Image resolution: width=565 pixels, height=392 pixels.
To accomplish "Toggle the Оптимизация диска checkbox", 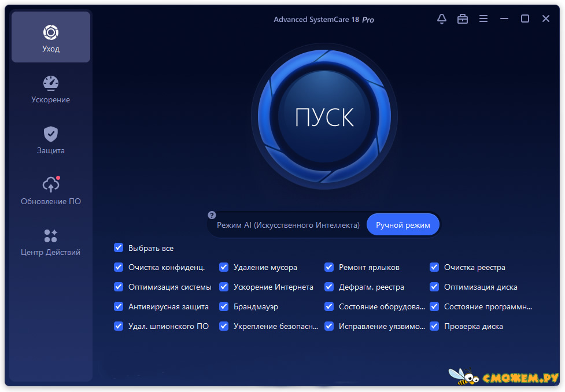I will (434, 287).
